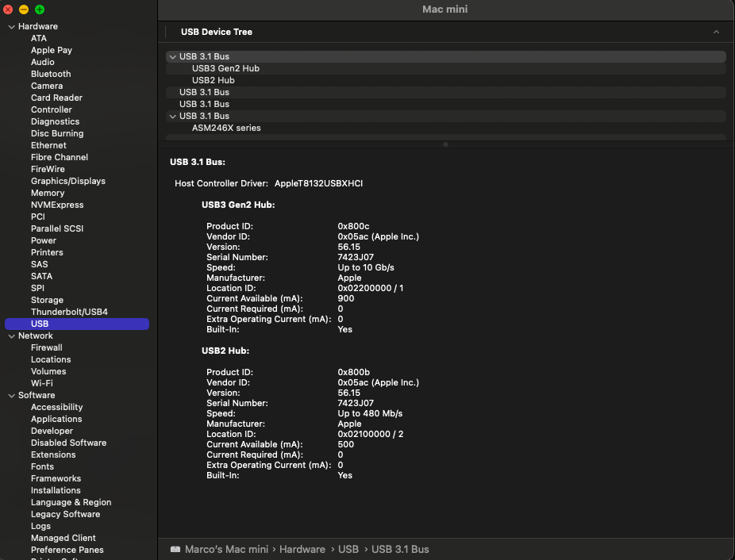The height and width of the screenshot is (560, 735).
Task: Click the 'Up to 480 Mb/s' speed value
Action: pyautogui.click(x=371, y=414)
